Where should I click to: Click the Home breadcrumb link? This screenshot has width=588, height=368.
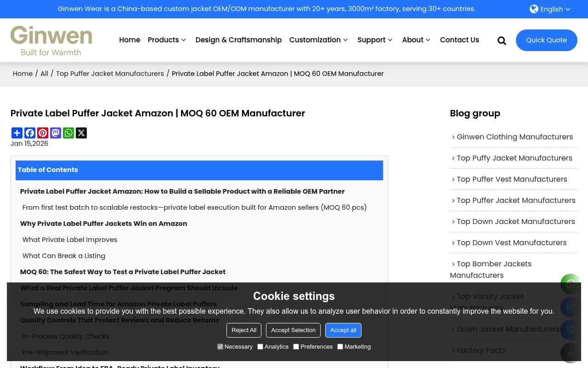pyautogui.click(x=23, y=74)
